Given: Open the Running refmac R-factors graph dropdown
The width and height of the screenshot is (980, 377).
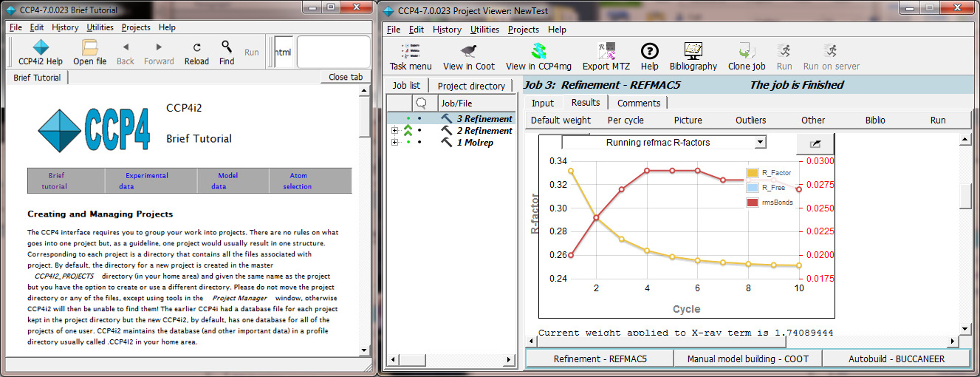Looking at the screenshot, I should click(664, 142).
